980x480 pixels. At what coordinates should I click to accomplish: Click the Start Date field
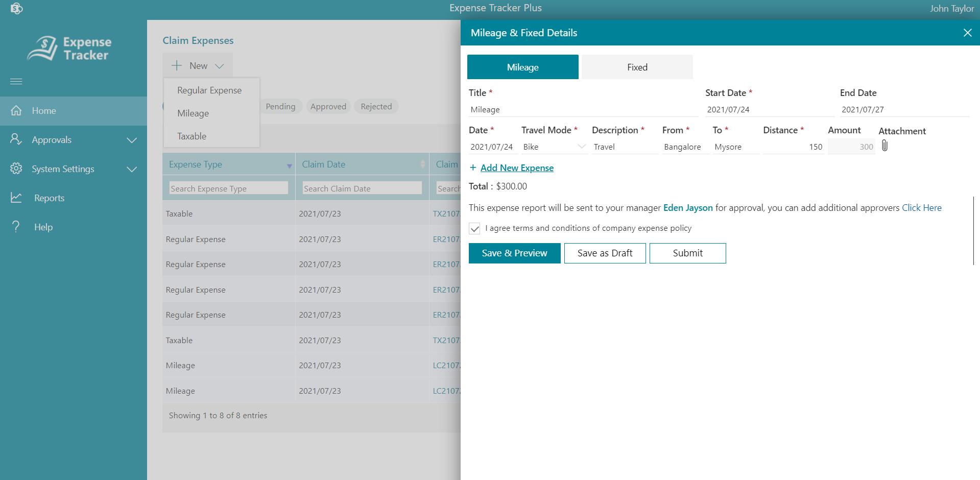[770, 109]
